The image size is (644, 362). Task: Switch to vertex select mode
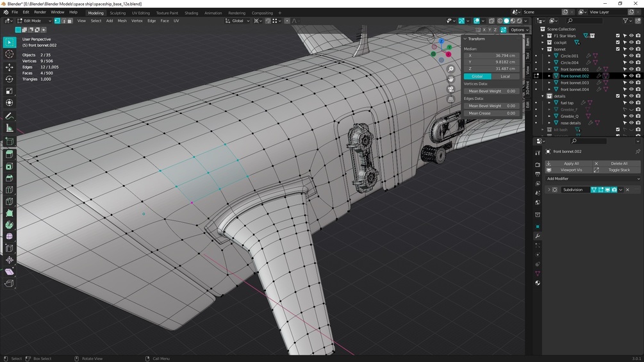point(57,21)
